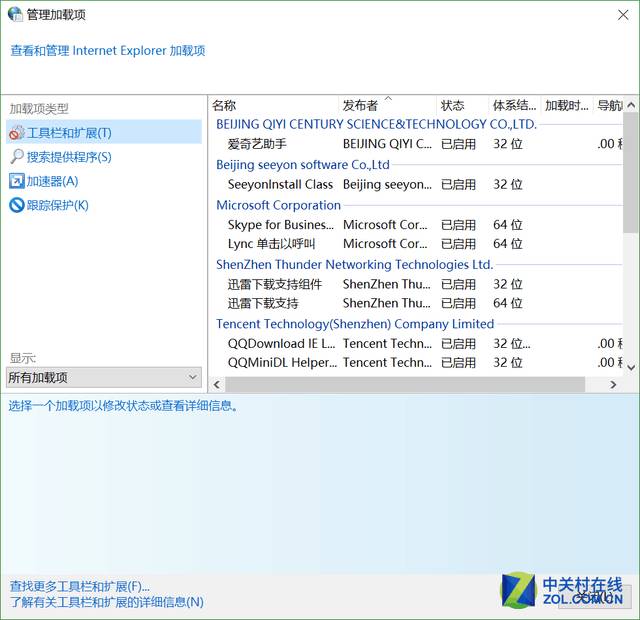Screen dimensions: 640x620
Task: Select the 迅雷下载支持组件 add-on row
Action: click(416, 284)
